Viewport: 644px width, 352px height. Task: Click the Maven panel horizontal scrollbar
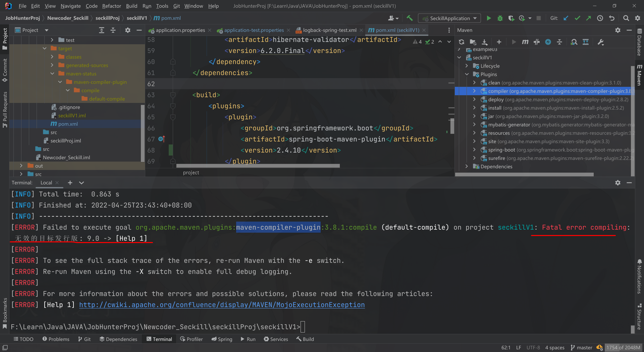coord(524,174)
